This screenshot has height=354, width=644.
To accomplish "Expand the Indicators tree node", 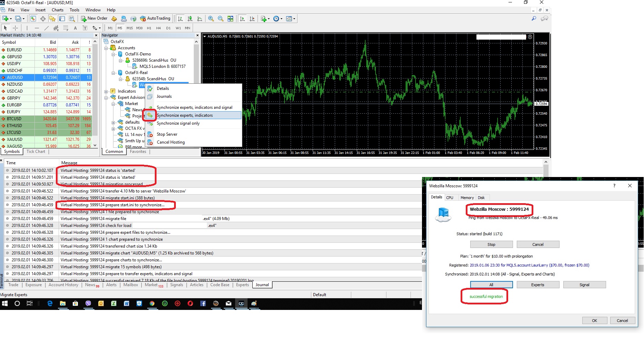I will [106, 91].
